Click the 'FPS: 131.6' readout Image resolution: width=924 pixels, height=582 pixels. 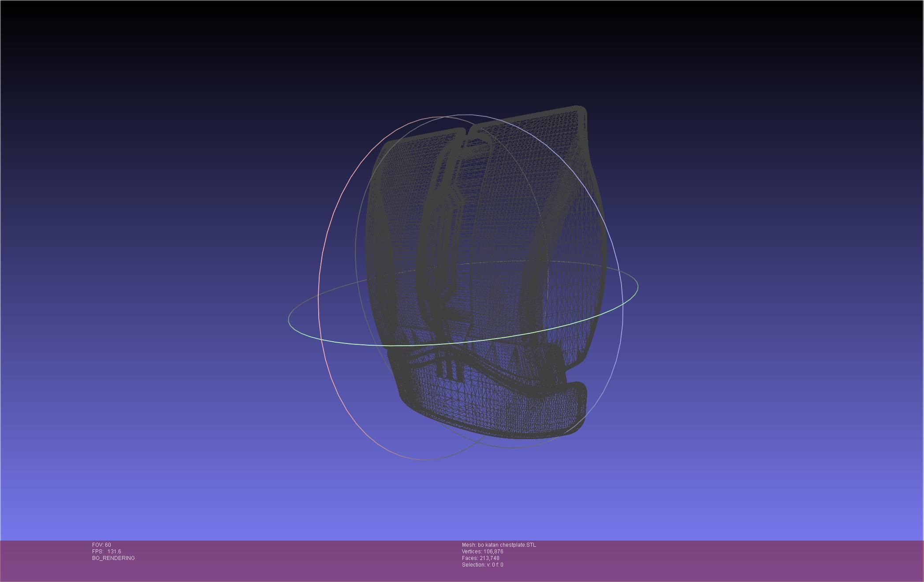pos(106,552)
